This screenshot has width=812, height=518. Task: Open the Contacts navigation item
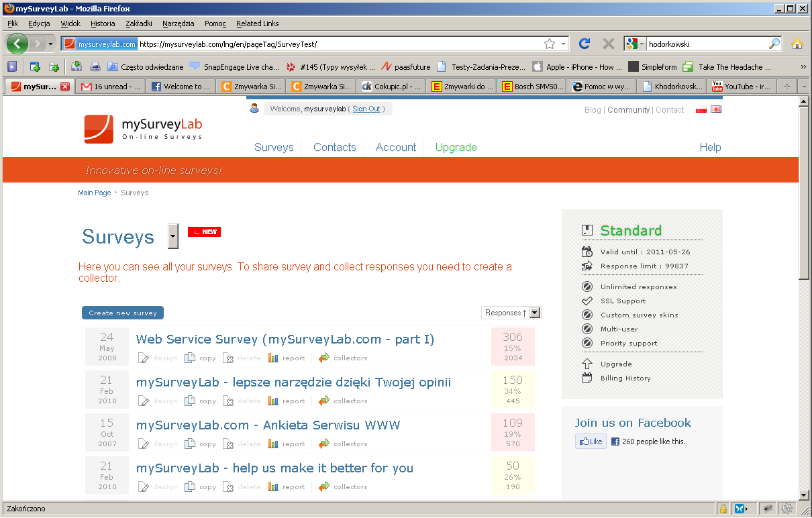click(x=334, y=148)
